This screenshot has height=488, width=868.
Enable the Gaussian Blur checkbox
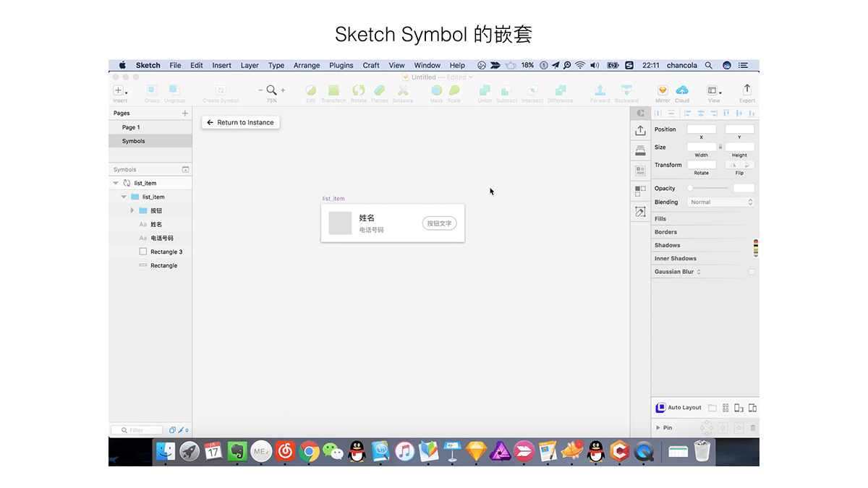752,272
